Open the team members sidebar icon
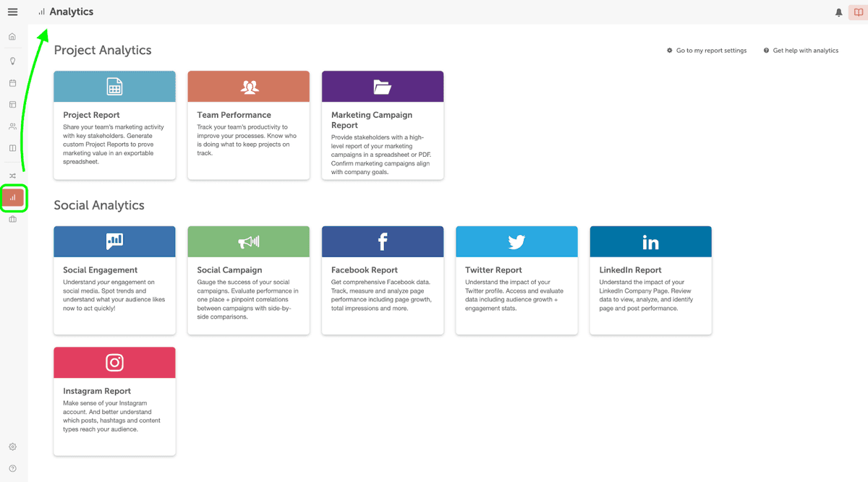The width and height of the screenshot is (868, 482). coord(12,126)
